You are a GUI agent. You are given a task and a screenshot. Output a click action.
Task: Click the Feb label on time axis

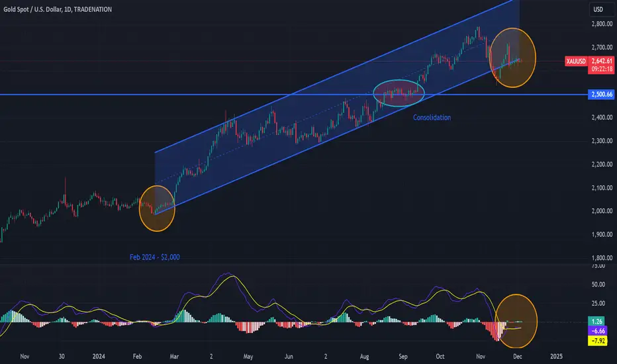(137, 356)
